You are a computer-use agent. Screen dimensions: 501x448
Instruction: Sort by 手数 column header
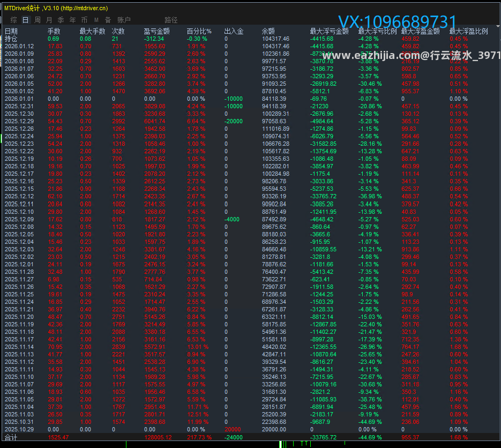(54, 31)
